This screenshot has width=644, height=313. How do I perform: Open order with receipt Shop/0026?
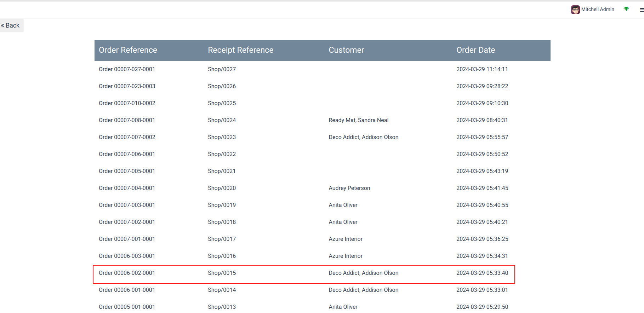[x=322, y=86]
